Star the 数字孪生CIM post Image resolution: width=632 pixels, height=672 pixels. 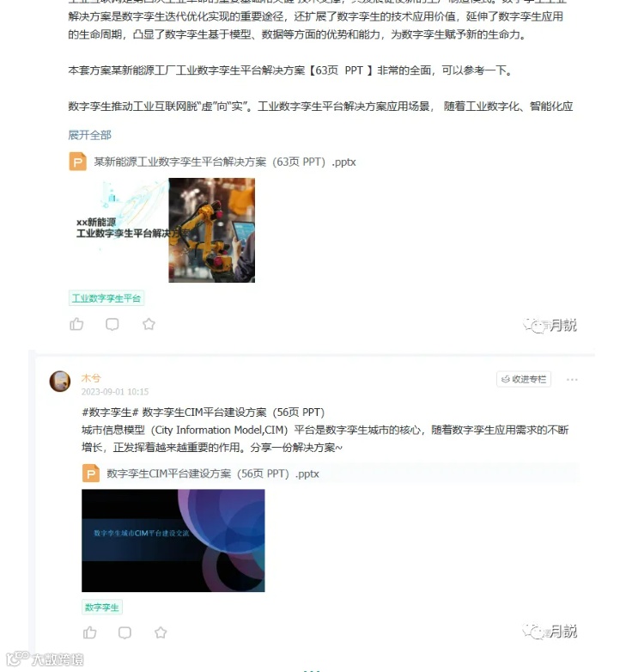tap(161, 632)
